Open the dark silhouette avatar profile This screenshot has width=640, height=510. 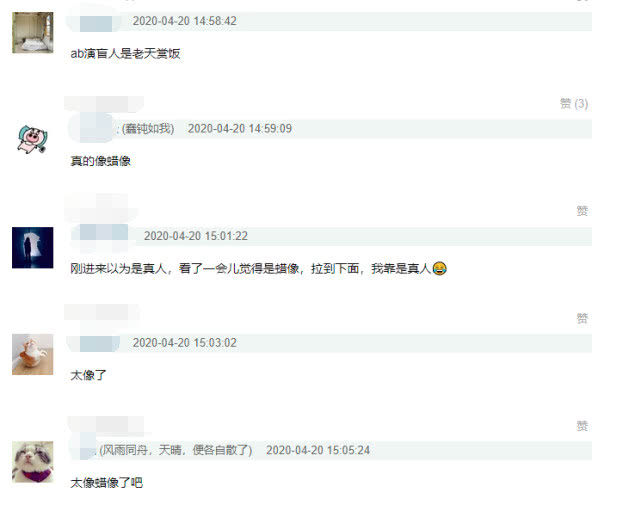33,248
